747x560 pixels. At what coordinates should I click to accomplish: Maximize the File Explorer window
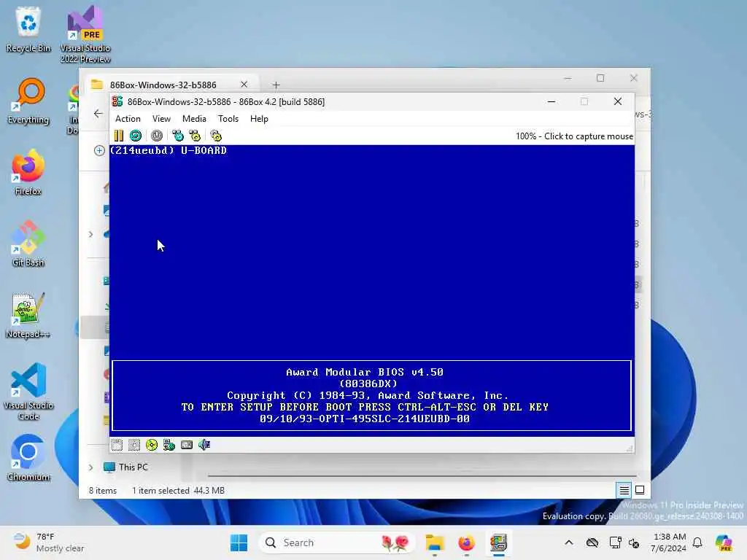point(600,79)
